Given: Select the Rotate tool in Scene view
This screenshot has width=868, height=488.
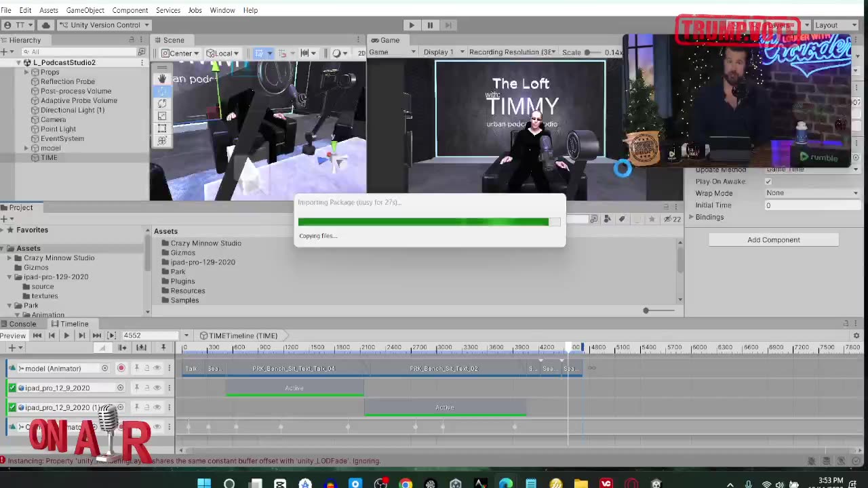Looking at the screenshot, I should tap(161, 103).
